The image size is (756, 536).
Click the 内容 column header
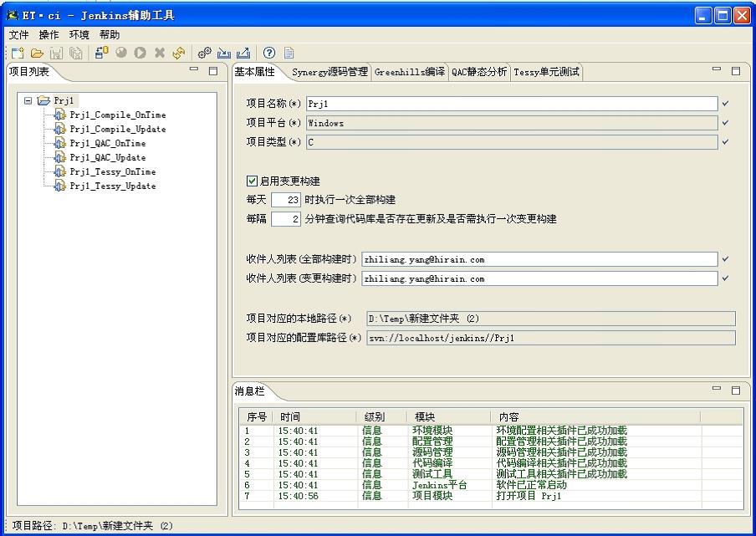coord(596,417)
